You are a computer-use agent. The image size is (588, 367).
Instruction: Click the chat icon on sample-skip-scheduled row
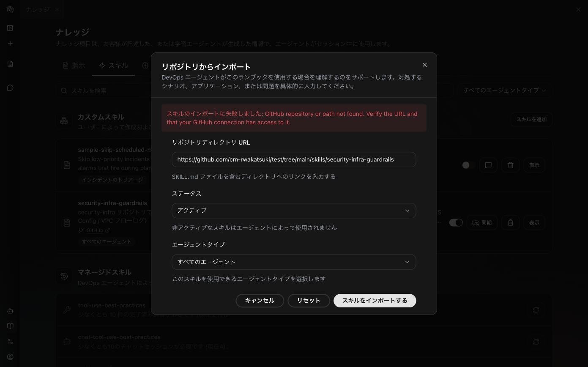488,165
